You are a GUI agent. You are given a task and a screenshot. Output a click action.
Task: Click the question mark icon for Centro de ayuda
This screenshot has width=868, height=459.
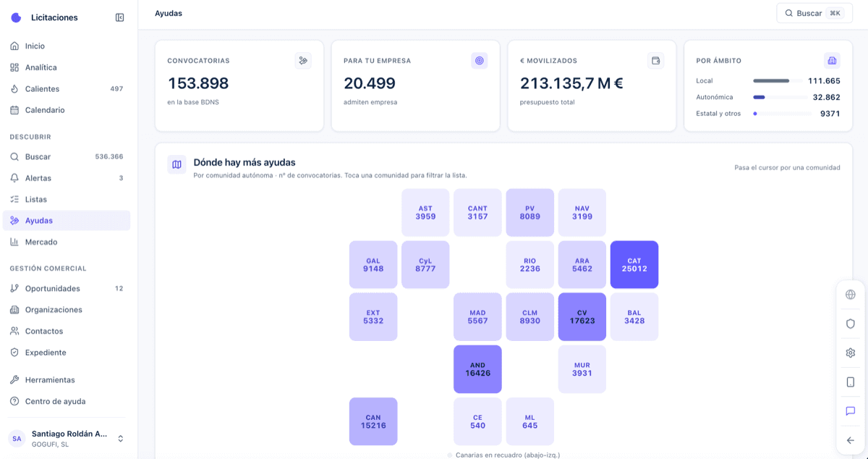(14, 402)
